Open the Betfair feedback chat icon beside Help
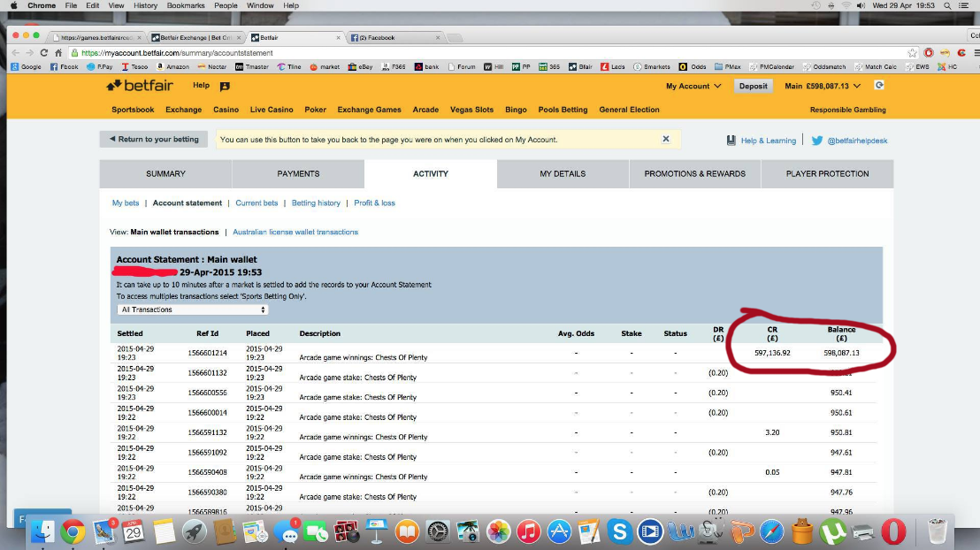The image size is (980, 550). (x=225, y=87)
